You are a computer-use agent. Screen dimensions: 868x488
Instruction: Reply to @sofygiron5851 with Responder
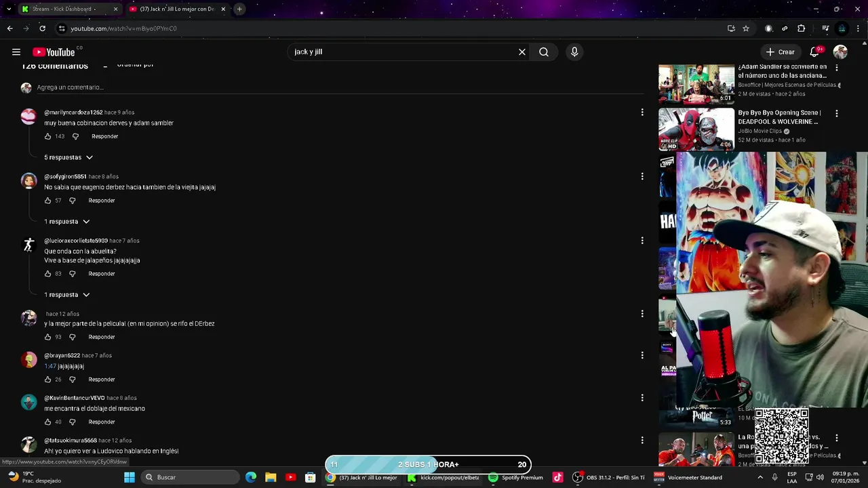[102, 201]
